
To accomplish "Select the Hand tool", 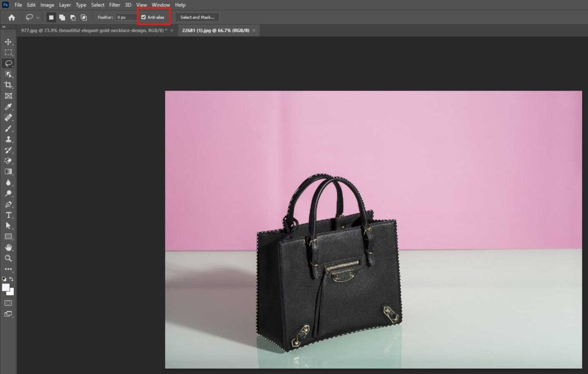I will click(x=8, y=247).
